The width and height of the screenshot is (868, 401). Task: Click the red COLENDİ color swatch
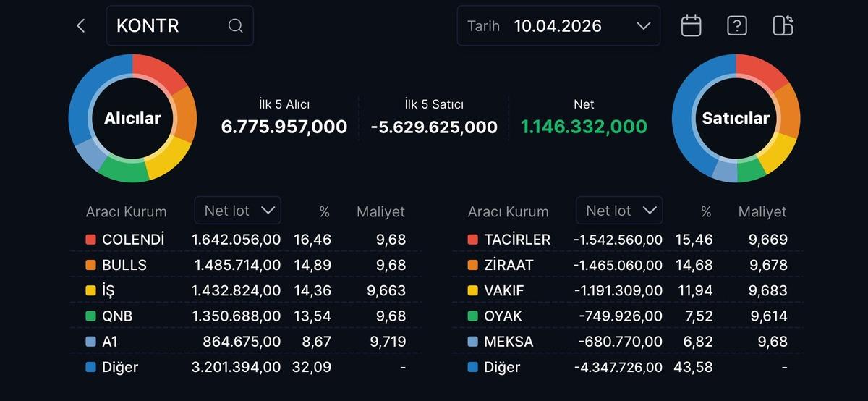(x=90, y=240)
